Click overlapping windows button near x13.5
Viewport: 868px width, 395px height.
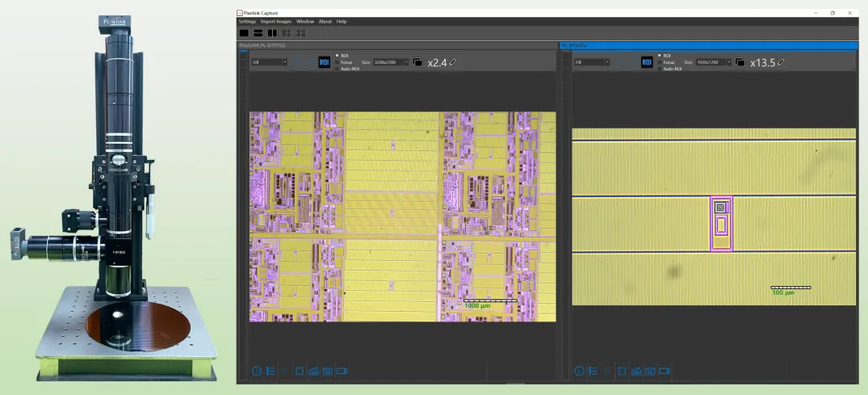tap(740, 62)
